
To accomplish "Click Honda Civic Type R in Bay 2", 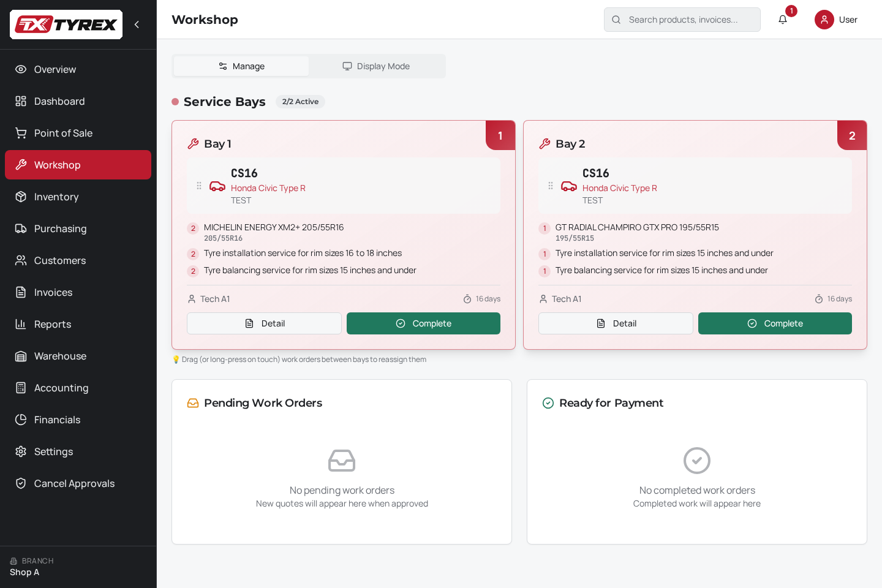I will coord(619,188).
